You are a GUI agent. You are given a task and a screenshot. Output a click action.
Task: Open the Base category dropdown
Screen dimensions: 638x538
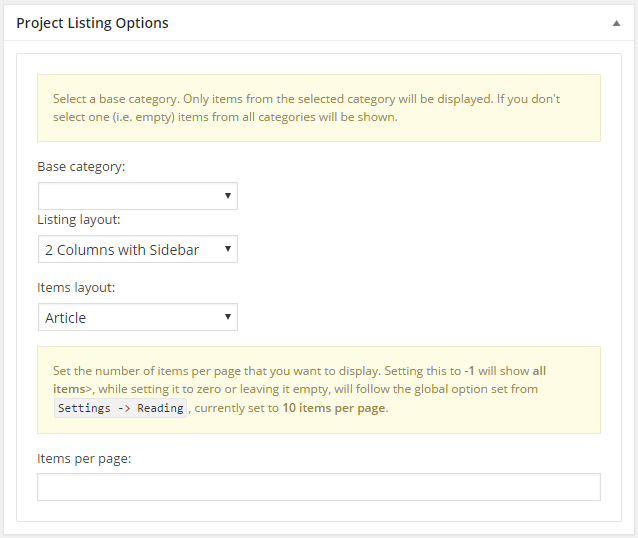pos(138,196)
